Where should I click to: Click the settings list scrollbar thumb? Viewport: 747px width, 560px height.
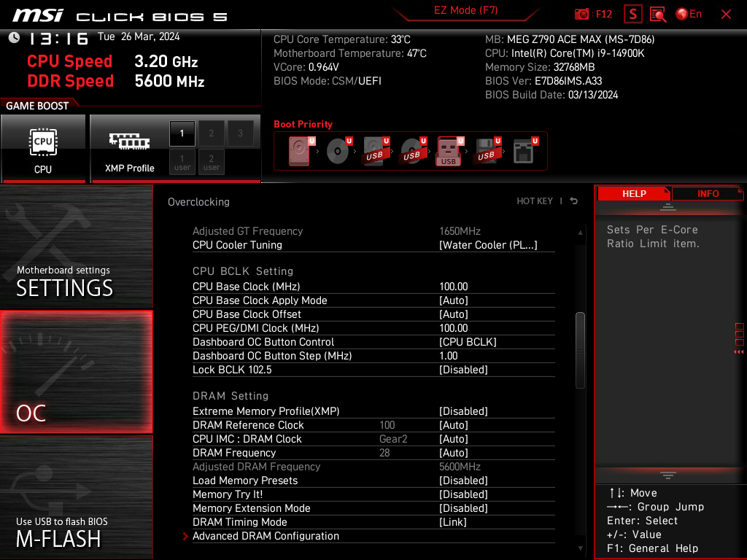click(x=580, y=351)
